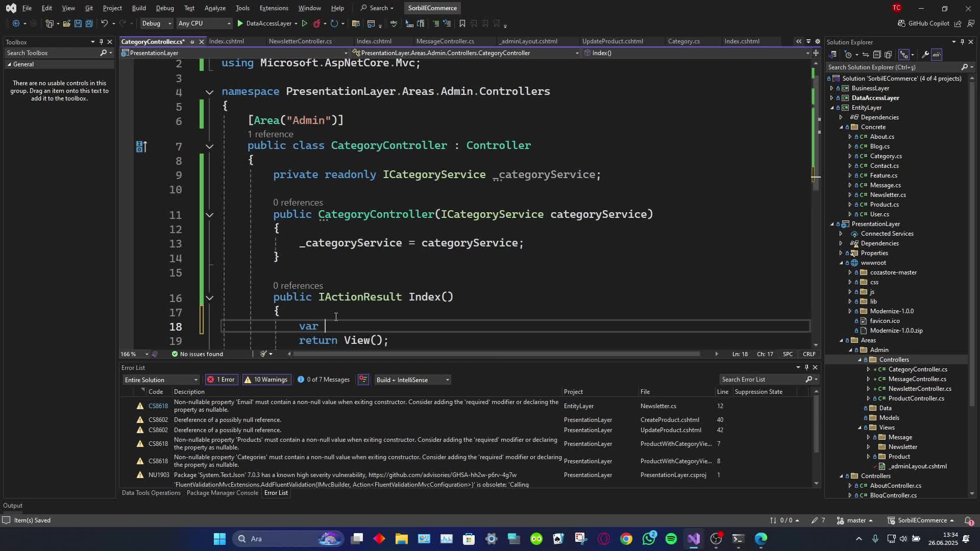Image resolution: width=980 pixels, height=551 pixels.
Task: Open File Explorer from the taskbar
Action: pos(401,539)
